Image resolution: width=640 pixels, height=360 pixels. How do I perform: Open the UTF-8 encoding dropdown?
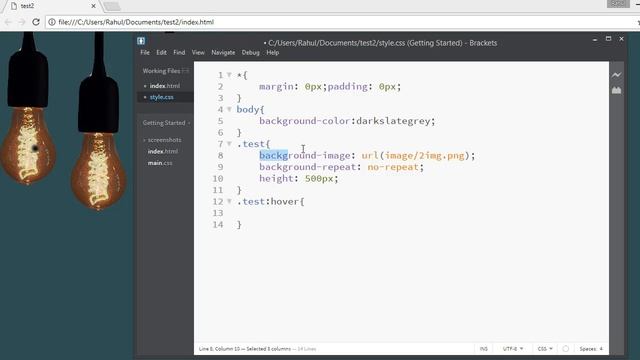513,349
